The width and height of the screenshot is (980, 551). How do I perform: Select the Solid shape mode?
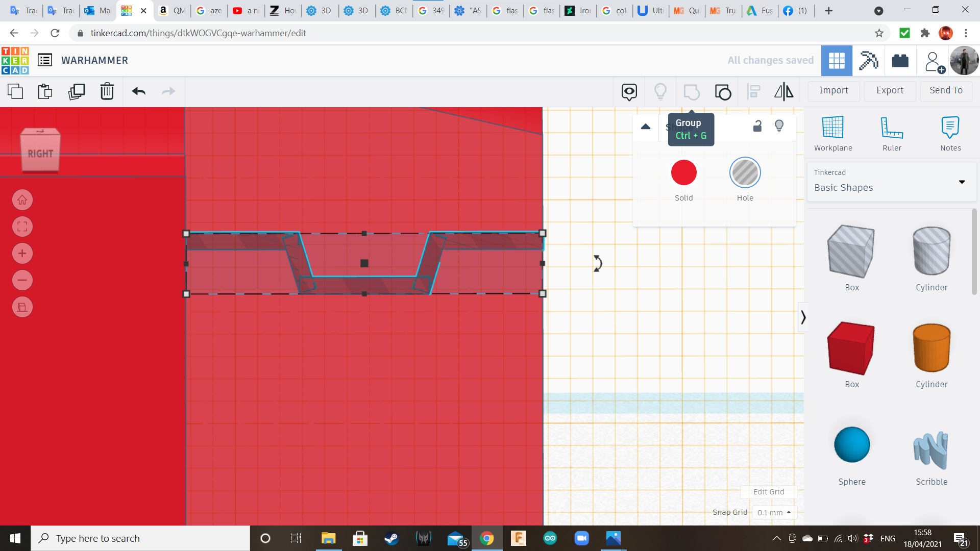(x=683, y=173)
